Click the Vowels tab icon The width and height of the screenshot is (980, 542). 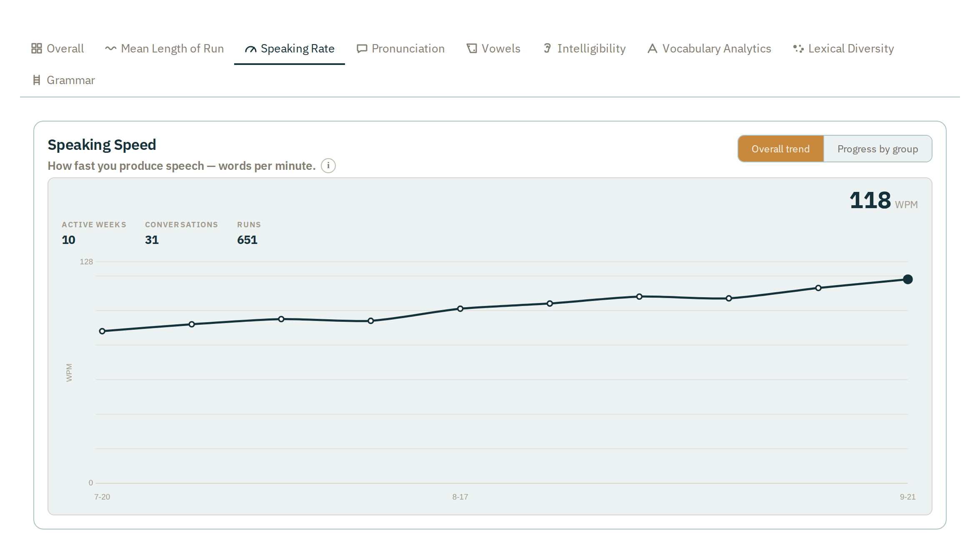pyautogui.click(x=472, y=48)
